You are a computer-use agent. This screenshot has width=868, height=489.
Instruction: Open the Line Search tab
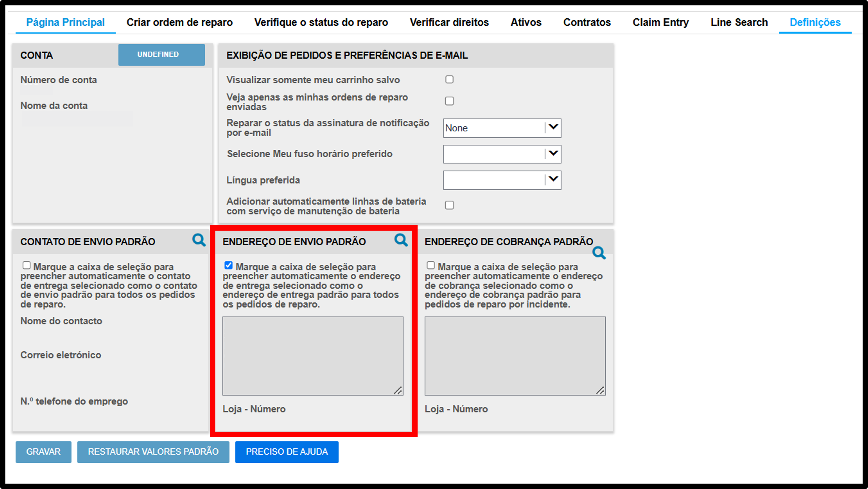tap(739, 22)
